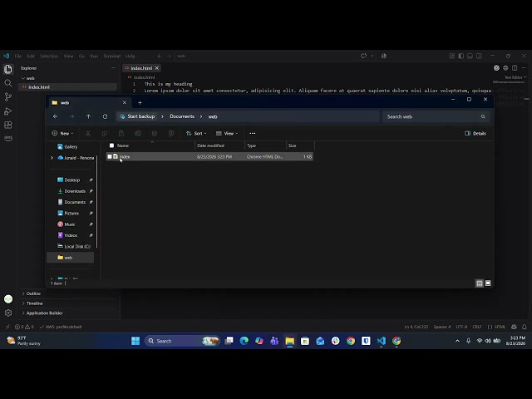Open the Sort dropdown in File Explorer

point(196,133)
